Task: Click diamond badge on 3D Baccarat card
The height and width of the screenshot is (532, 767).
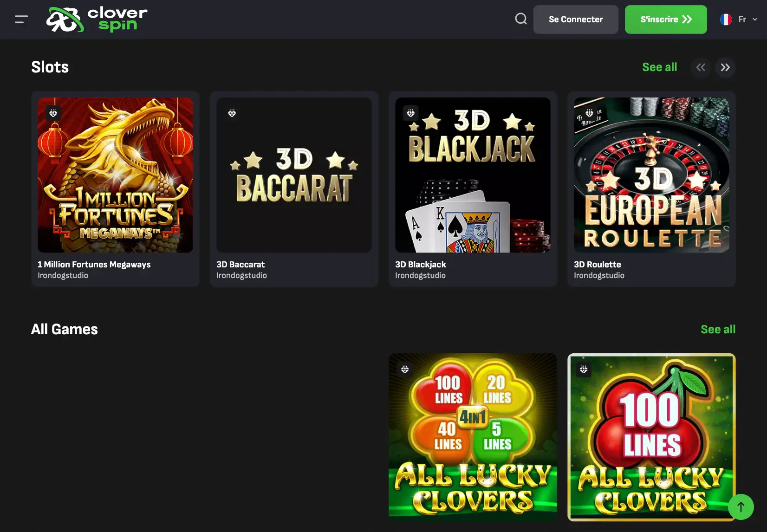Action: click(232, 113)
